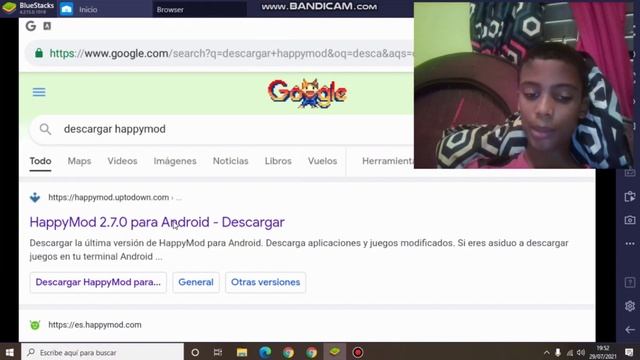Click the volume speaker tray icon
This screenshot has height=360, width=640.
click(581, 353)
